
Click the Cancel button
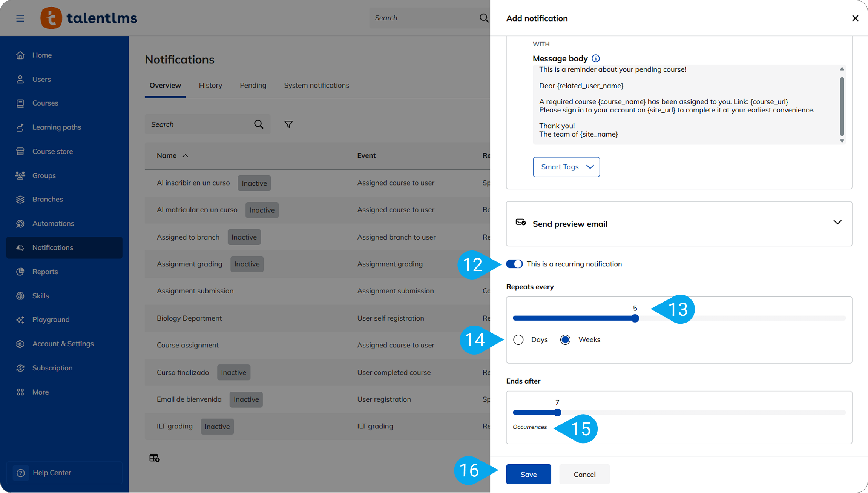(584, 474)
